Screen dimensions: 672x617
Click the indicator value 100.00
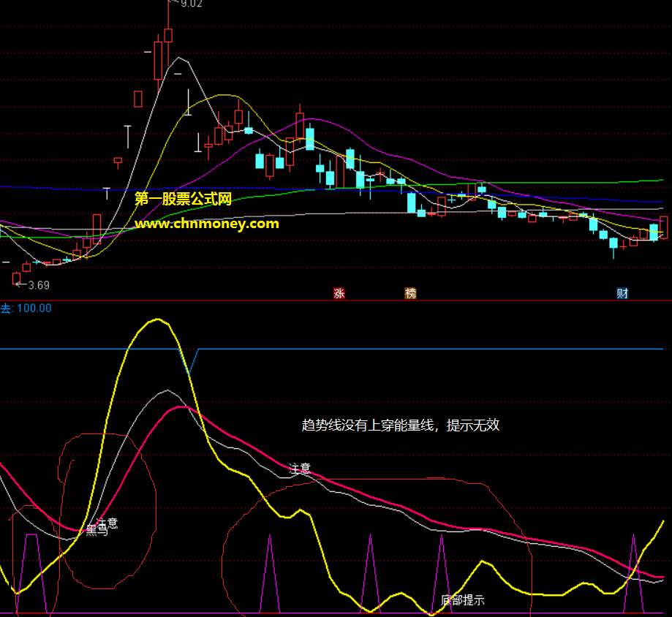coord(34,308)
